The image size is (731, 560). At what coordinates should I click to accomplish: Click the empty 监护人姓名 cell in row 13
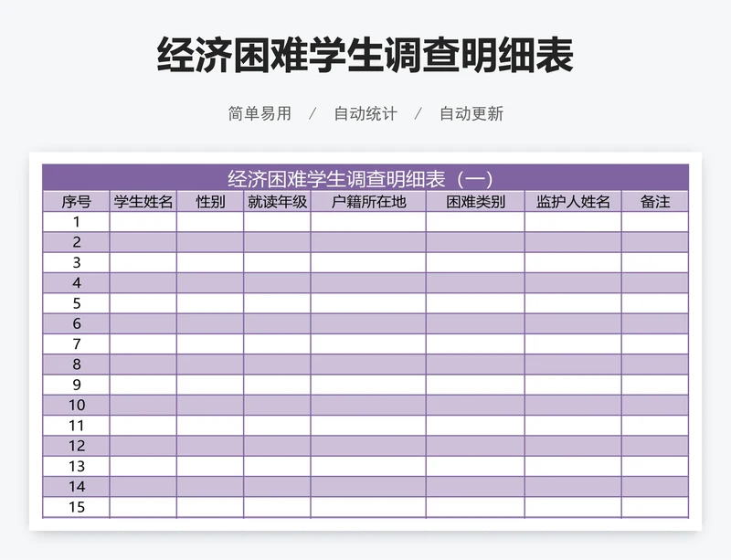(573, 466)
